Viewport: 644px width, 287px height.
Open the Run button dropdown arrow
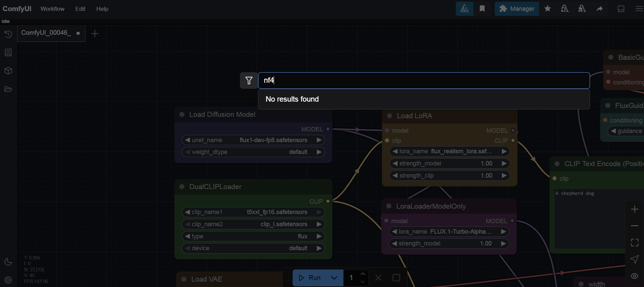pos(334,278)
